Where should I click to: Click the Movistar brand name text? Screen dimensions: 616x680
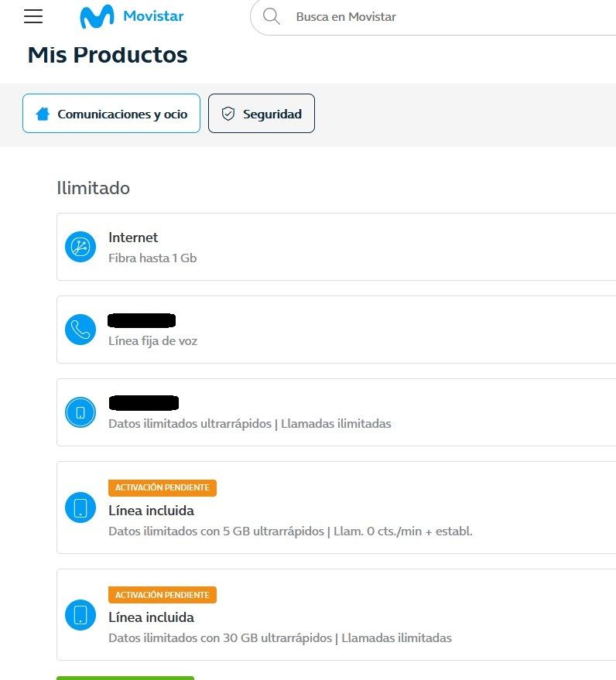tap(153, 16)
